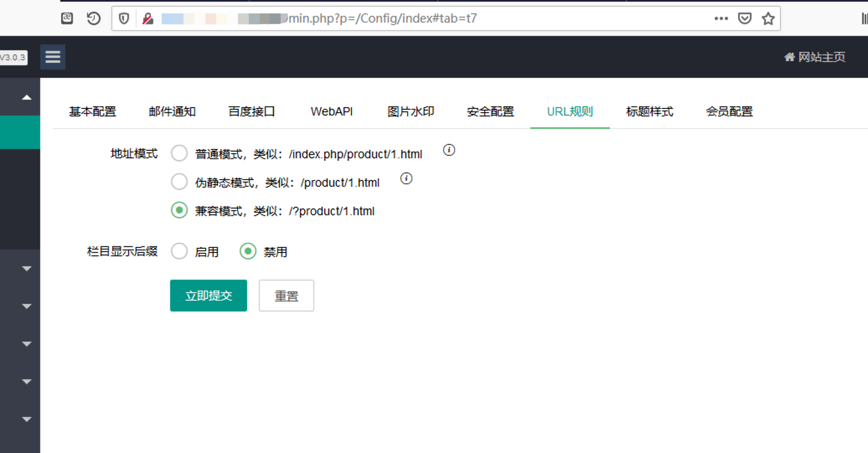
Task: Expand the first collapsed sidebar section
Action: (26, 268)
